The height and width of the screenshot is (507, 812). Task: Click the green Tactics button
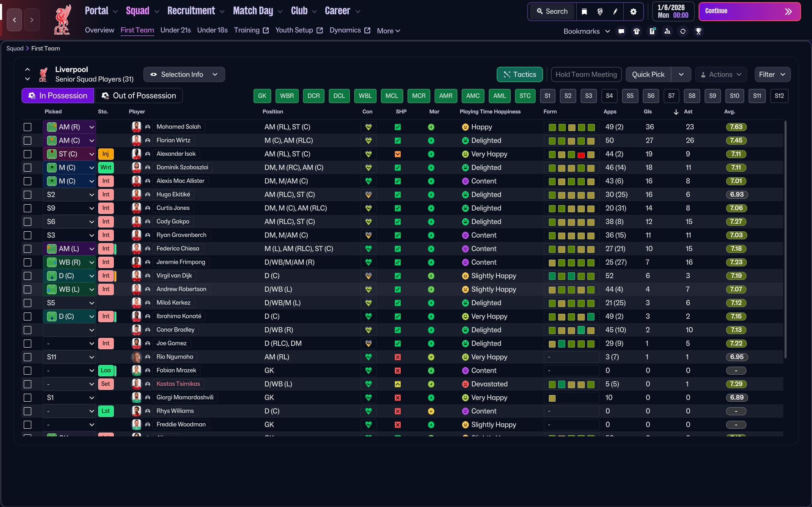point(519,74)
